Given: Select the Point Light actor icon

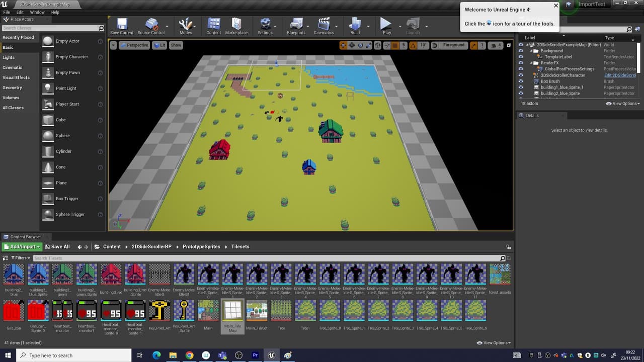Looking at the screenshot, I should pos(48,88).
